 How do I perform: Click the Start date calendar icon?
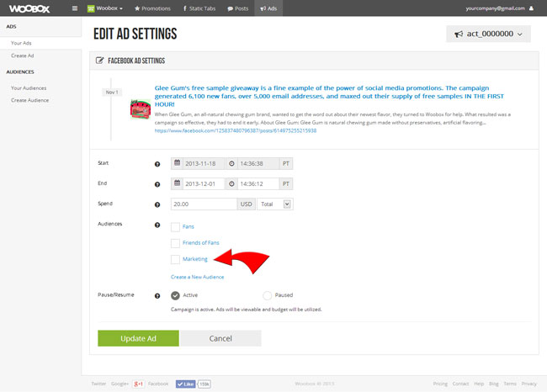178,163
